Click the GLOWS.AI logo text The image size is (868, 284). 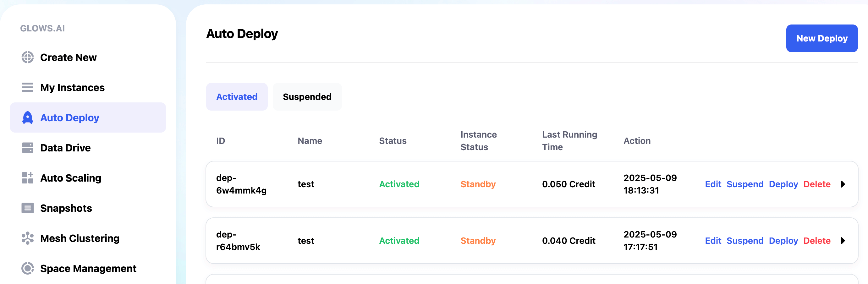click(x=42, y=28)
